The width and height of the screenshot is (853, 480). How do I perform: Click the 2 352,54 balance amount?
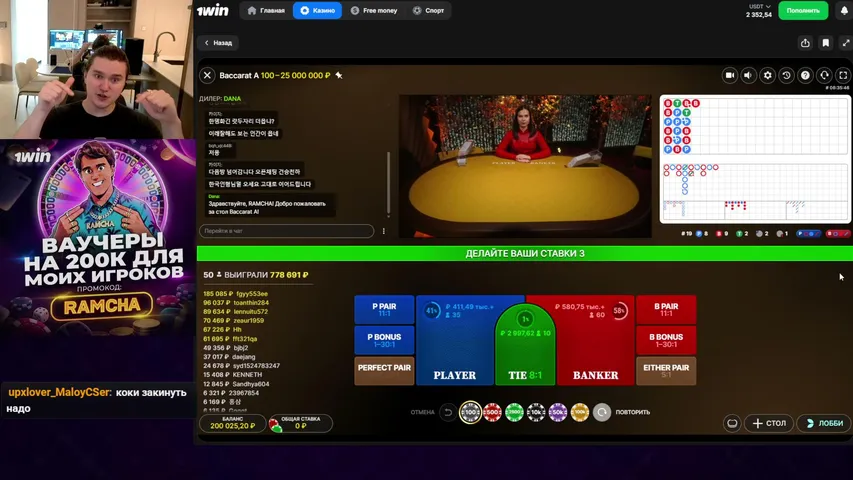[x=759, y=15]
